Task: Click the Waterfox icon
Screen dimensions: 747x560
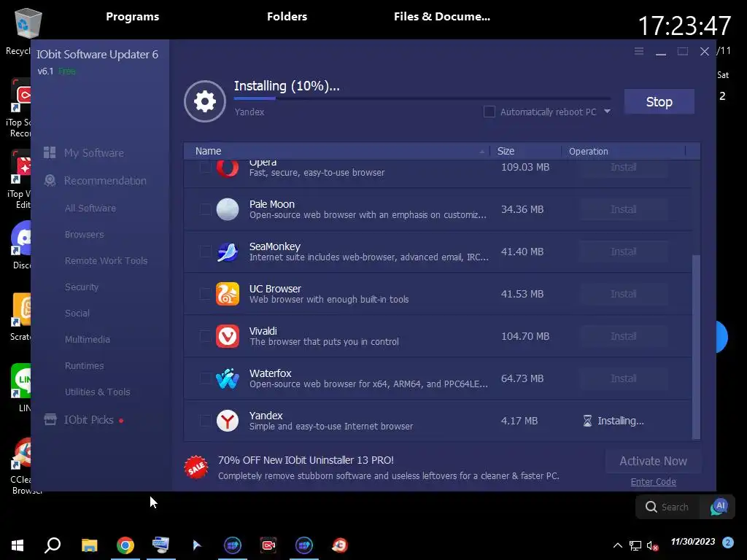Action: [228, 378]
